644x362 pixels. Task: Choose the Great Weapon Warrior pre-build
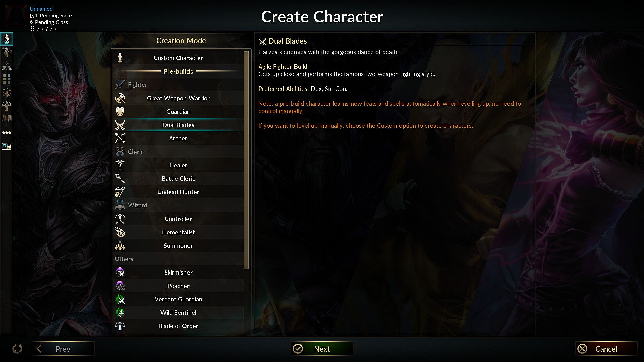pos(178,98)
